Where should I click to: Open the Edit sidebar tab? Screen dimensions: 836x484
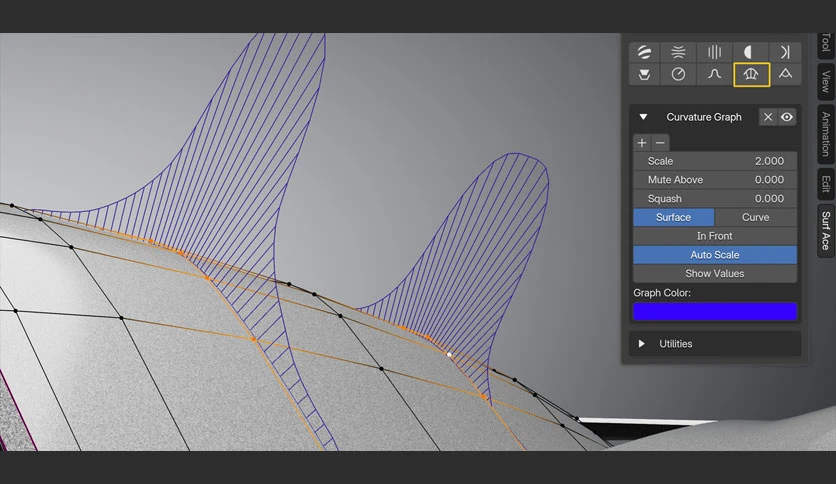click(825, 184)
